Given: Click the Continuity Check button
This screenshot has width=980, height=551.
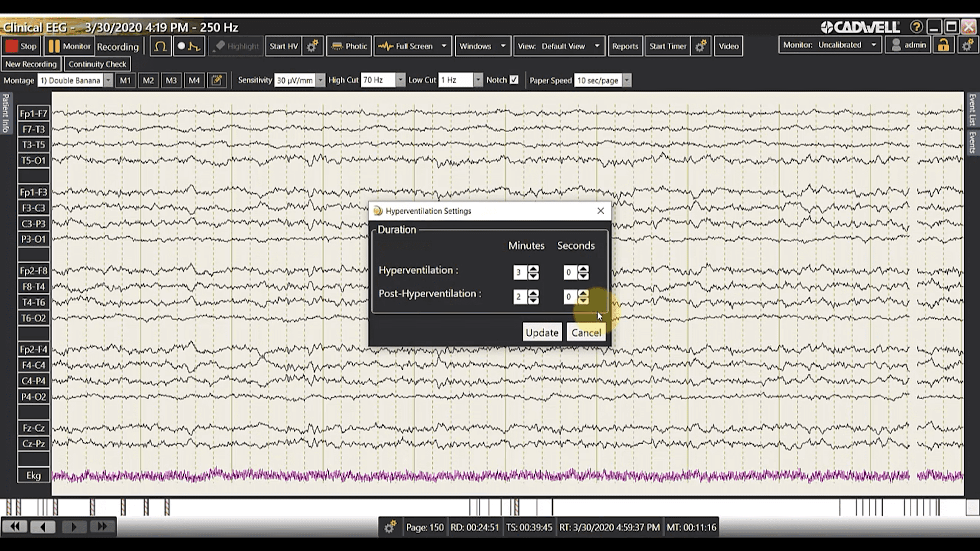Looking at the screenshot, I should [97, 64].
